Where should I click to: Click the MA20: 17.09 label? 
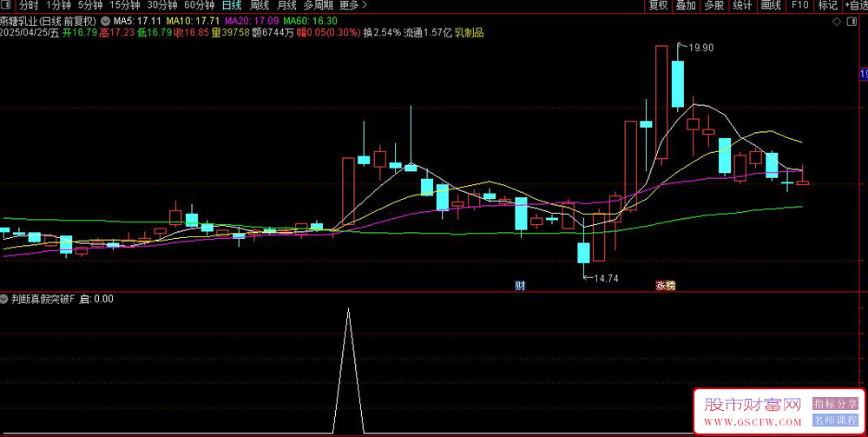coord(251,22)
